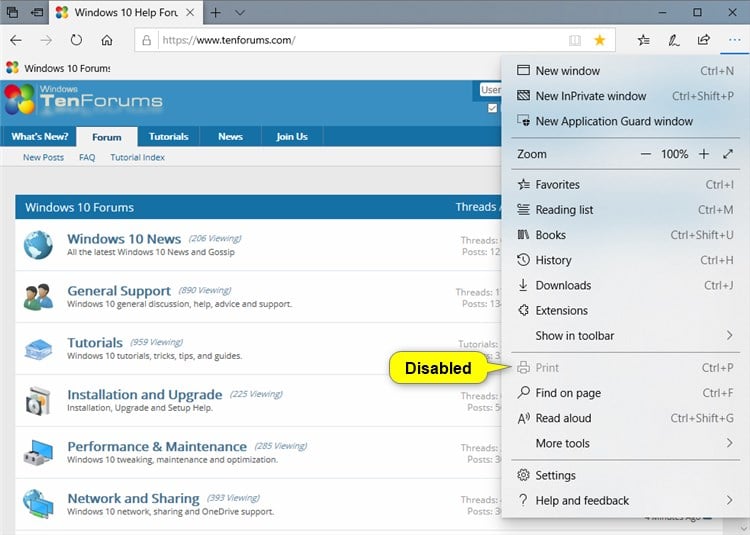
Task: Open the Installation and Upgrade forum link
Action: (144, 394)
